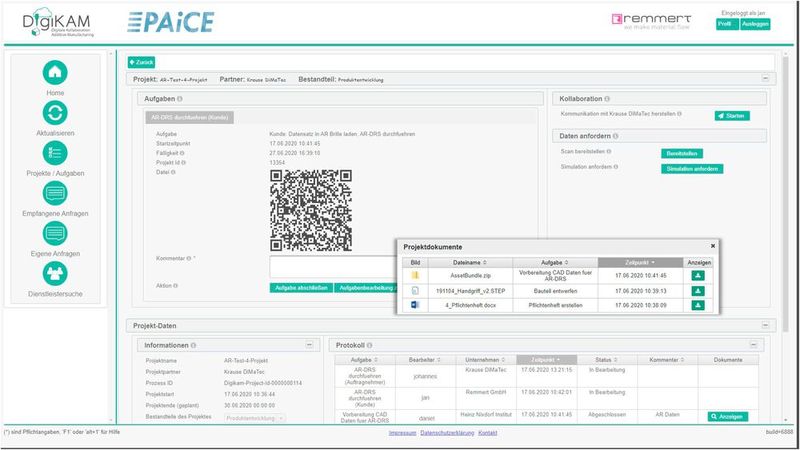This screenshot has width=800, height=450.
Task: Click the Aufgabe abschließen button
Action: (301, 288)
